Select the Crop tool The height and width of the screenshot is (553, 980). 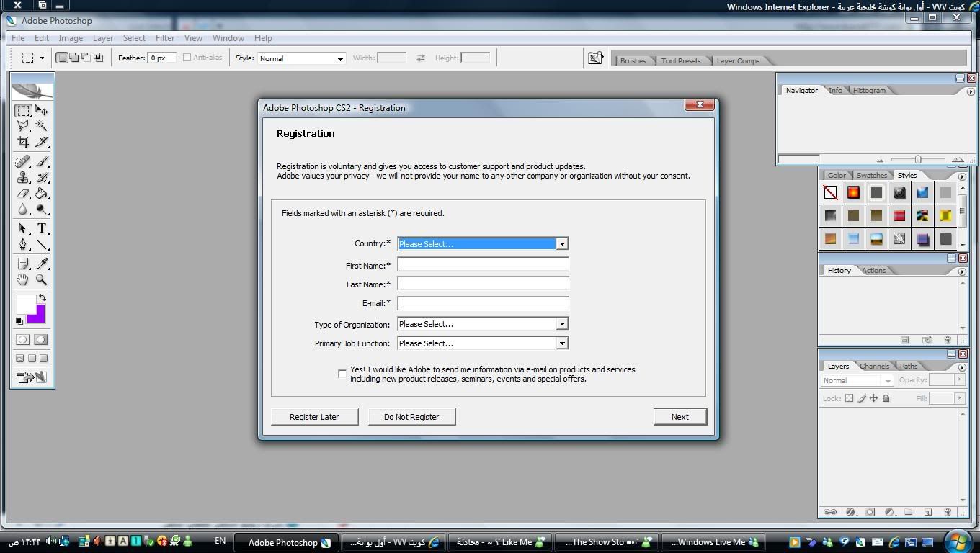click(x=23, y=142)
